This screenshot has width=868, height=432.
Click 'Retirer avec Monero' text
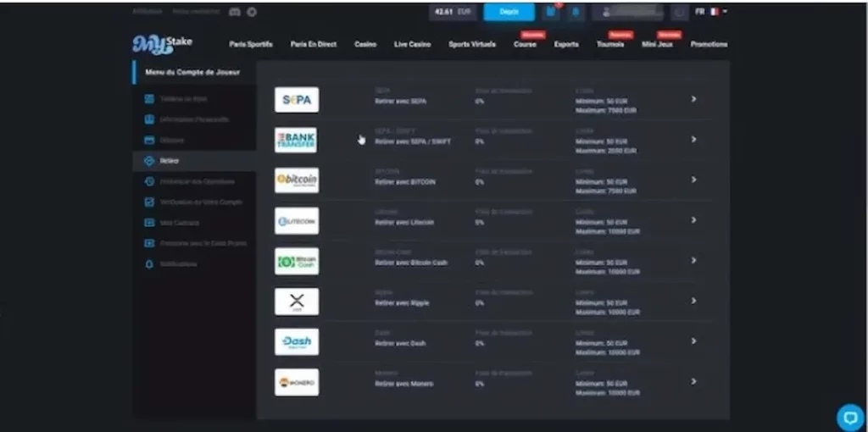(x=404, y=384)
